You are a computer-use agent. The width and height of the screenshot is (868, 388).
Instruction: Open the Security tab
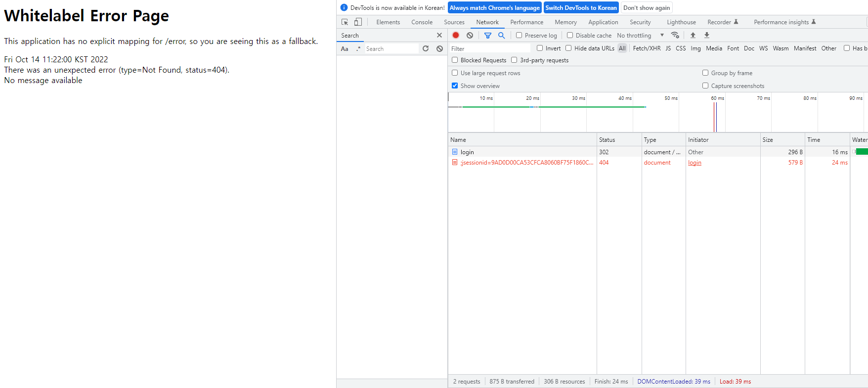[640, 22]
